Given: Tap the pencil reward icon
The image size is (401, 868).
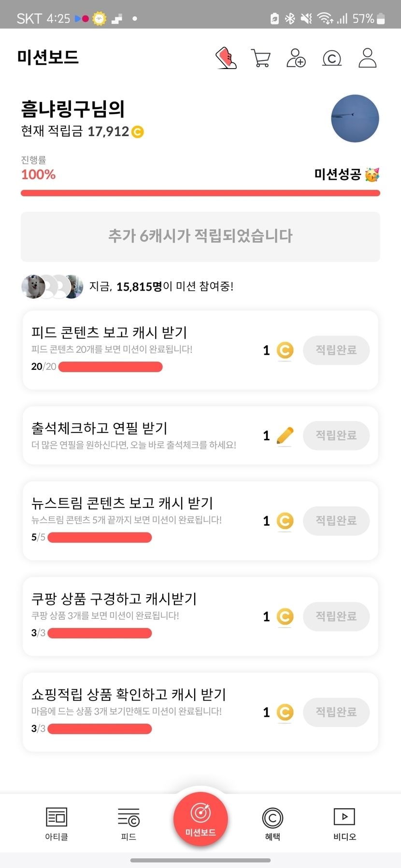Looking at the screenshot, I should [285, 435].
